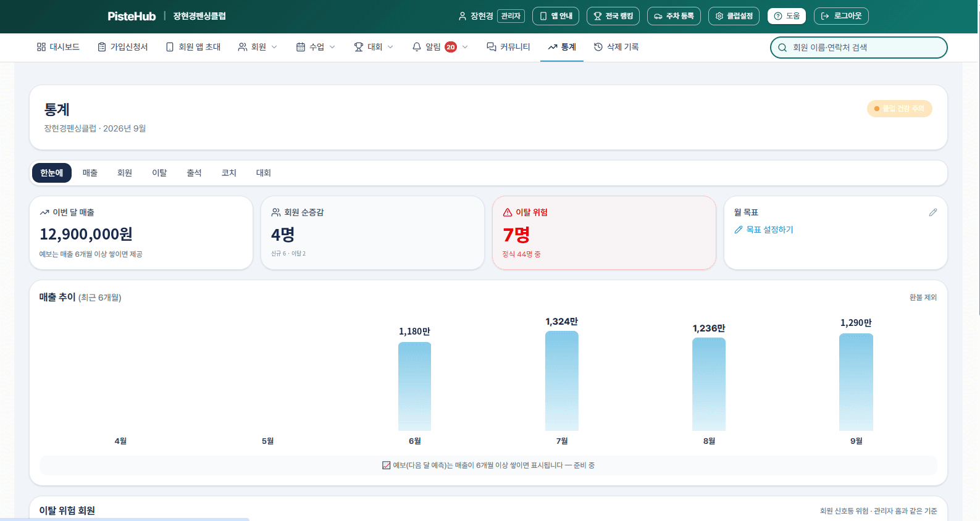Click the 삭제 기록 clock icon
The width and height of the screenshot is (980, 521).
[x=598, y=47]
